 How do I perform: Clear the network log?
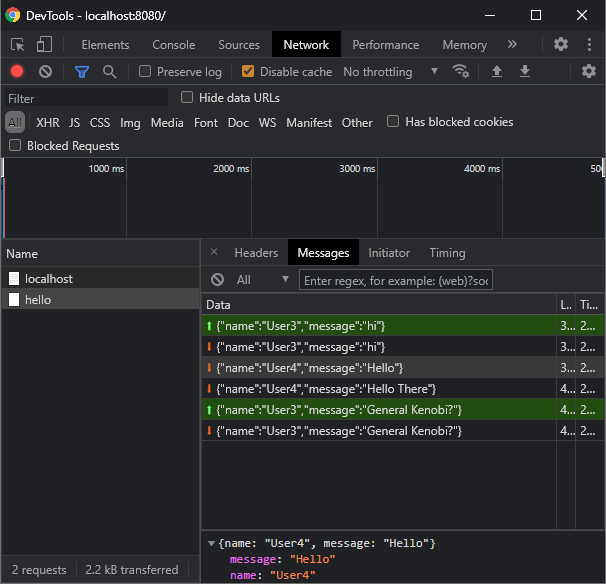point(45,72)
